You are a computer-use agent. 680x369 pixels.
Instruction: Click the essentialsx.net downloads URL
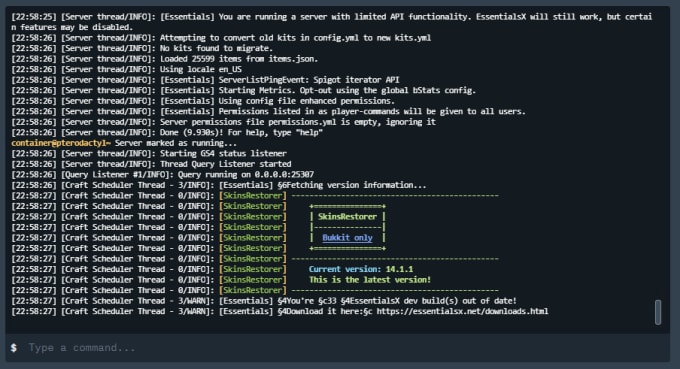point(462,311)
